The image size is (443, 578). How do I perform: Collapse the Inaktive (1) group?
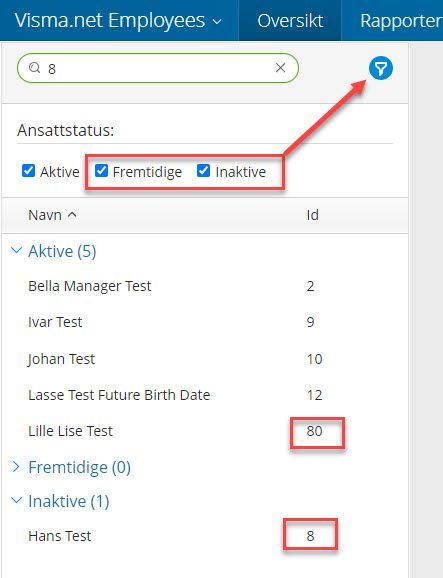16,501
